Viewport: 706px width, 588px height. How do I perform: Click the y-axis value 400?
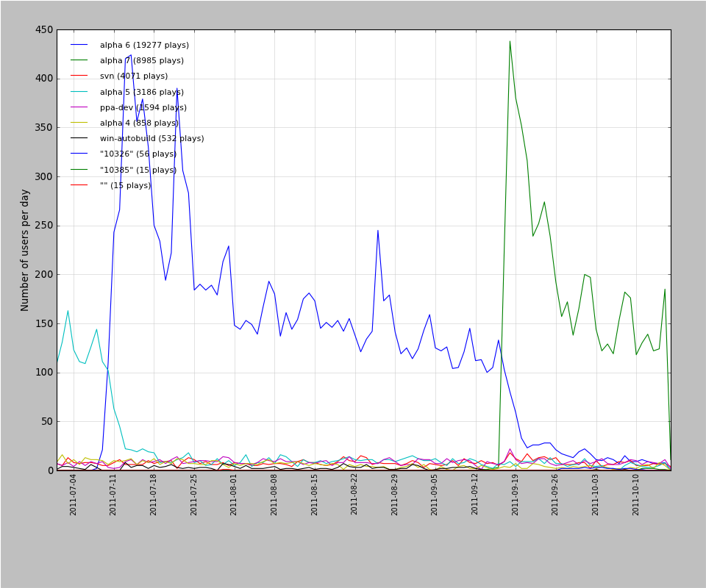[44, 79]
